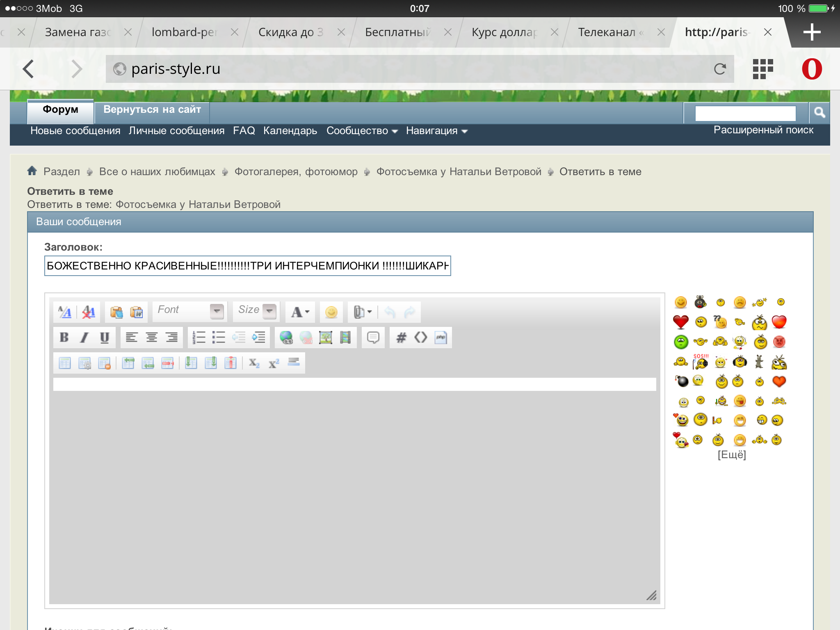Remove text formatting with crossed-A icon
840x630 pixels.
tap(89, 312)
